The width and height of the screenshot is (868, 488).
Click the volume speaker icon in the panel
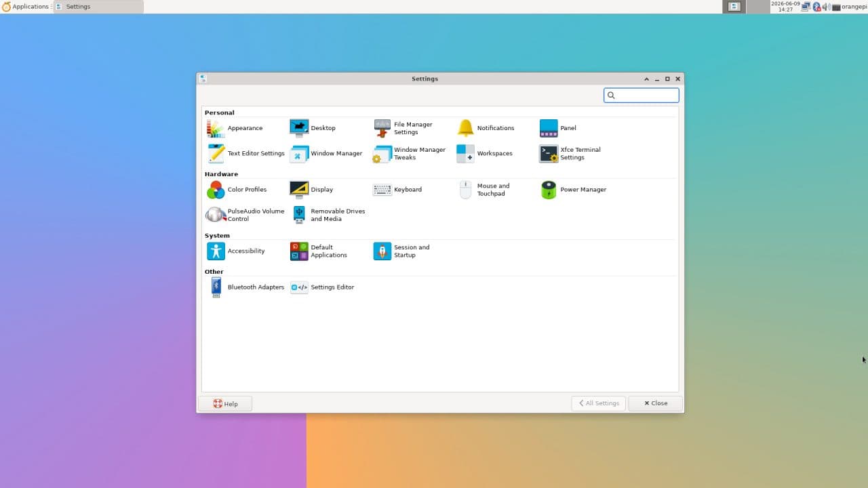[x=826, y=7]
